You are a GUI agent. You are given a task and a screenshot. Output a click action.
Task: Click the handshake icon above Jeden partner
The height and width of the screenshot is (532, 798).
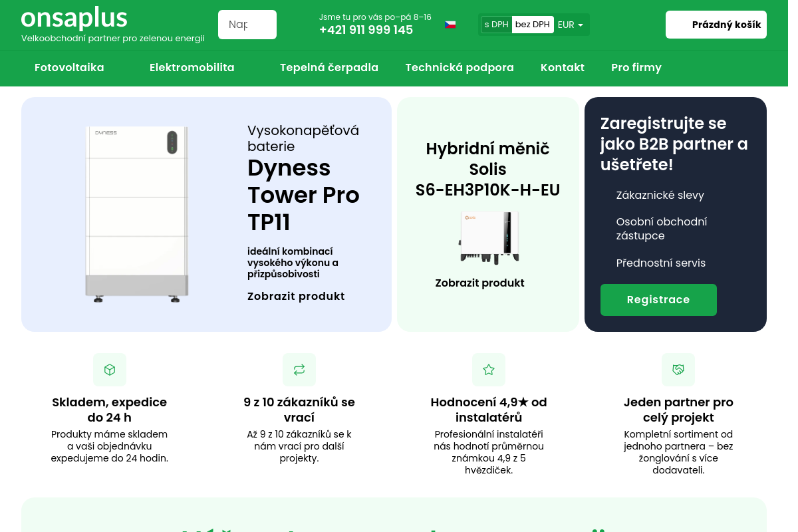point(678,370)
